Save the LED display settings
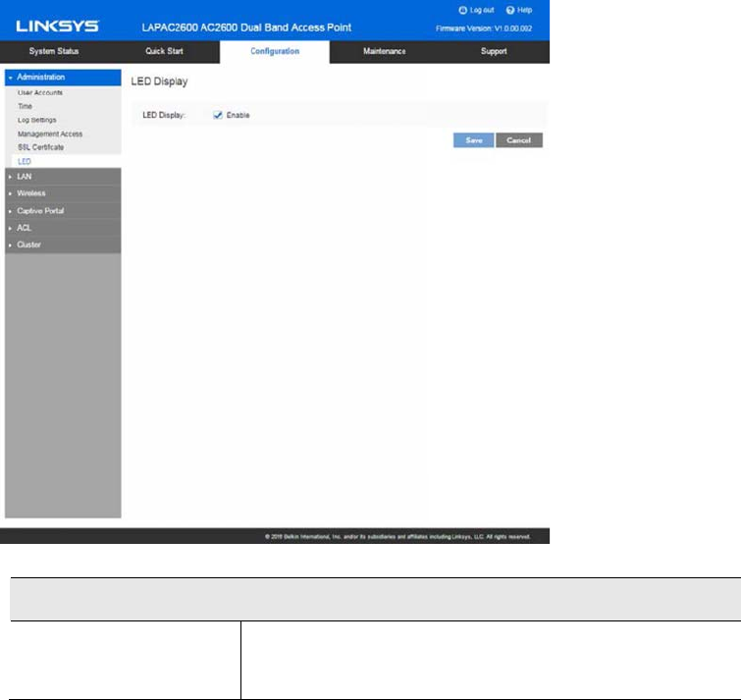The height and width of the screenshot is (700, 741). 473,140
